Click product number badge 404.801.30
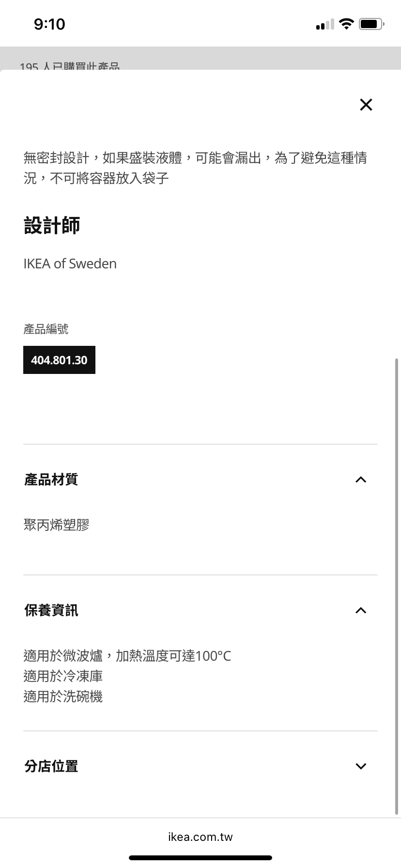This screenshot has height=868, width=401. click(59, 360)
